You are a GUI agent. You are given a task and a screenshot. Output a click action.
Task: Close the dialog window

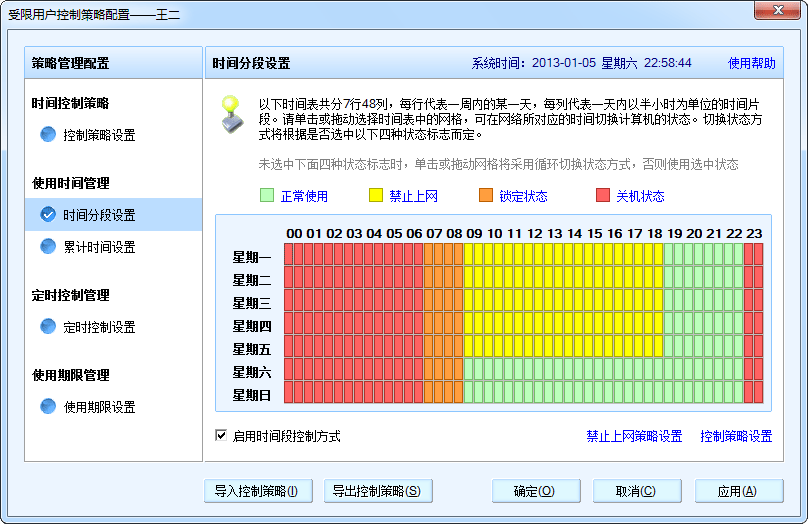pyautogui.click(x=778, y=10)
